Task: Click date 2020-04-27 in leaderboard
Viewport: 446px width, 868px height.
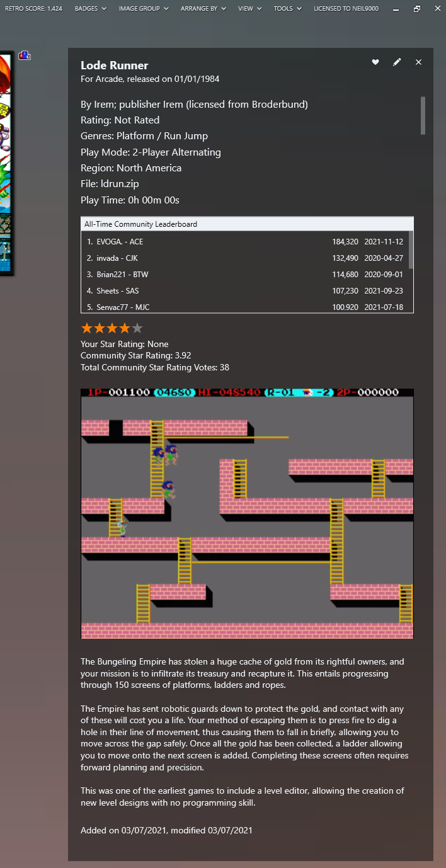Action: tap(384, 258)
